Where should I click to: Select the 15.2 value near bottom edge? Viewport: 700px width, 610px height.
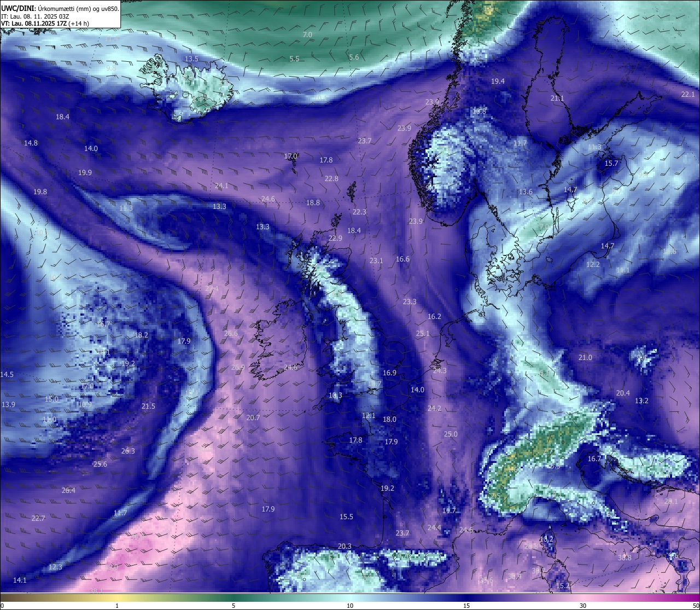click(562, 585)
